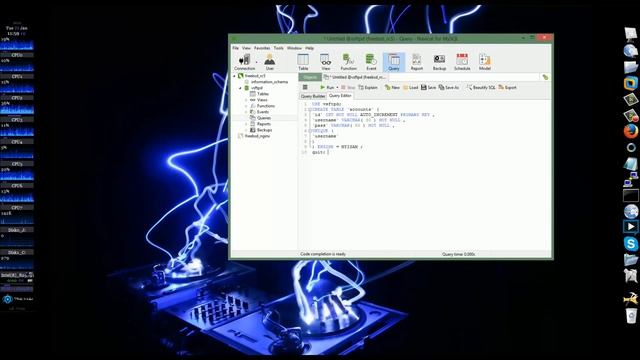
Task: Select the Reports node in tree
Action: [x=264, y=124]
